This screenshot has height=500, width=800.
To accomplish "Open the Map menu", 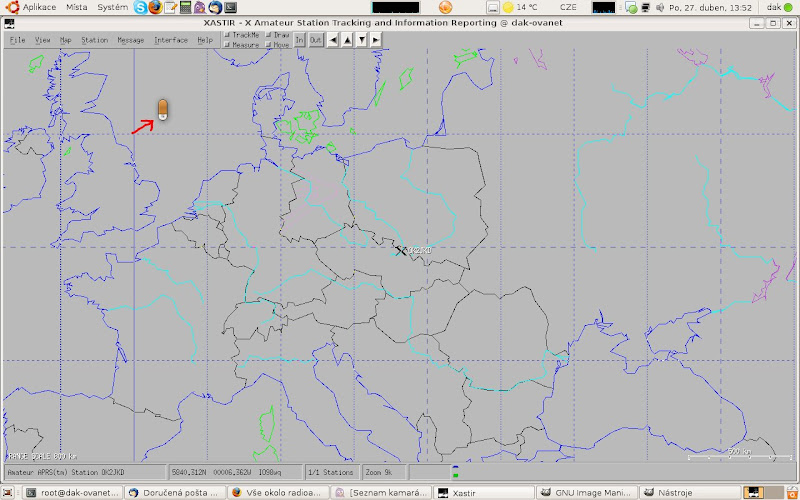I will pyautogui.click(x=65, y=40).
